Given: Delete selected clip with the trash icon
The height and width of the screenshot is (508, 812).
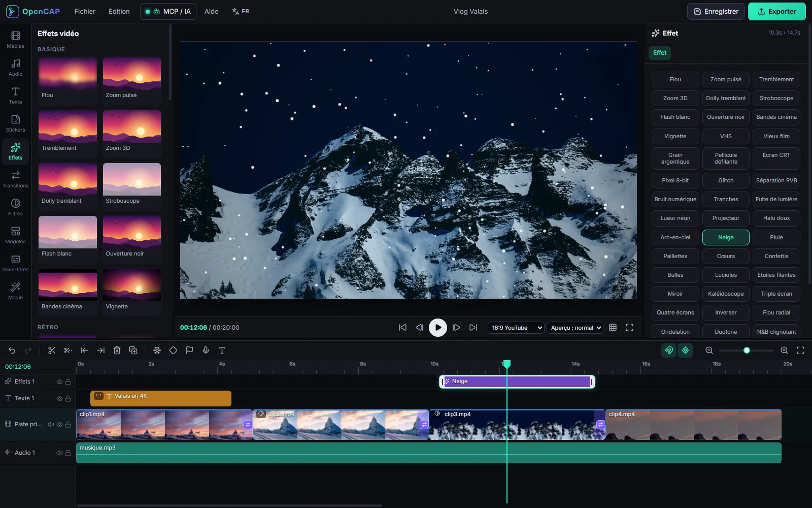Looking at the screenshot, I should pyautogui.click(x=117, y=350).
